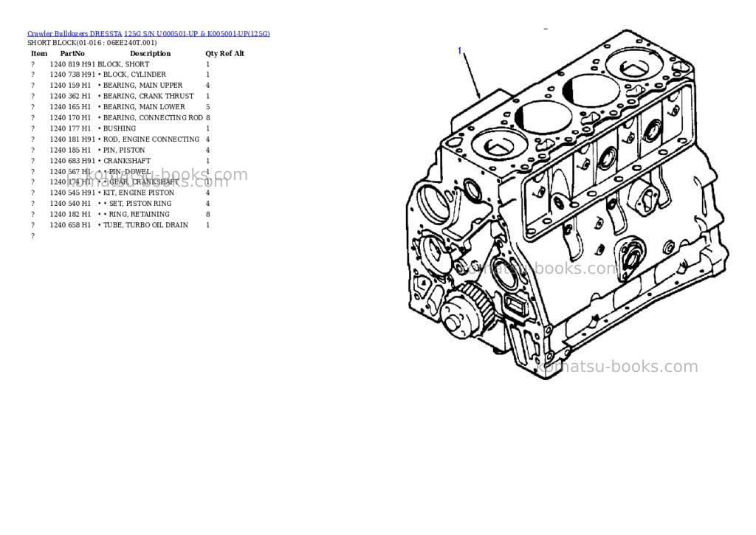Click part number 1240 683 H91
This screenshot has height=535, width=756.
pyautogui.click(x=72, y=161)
